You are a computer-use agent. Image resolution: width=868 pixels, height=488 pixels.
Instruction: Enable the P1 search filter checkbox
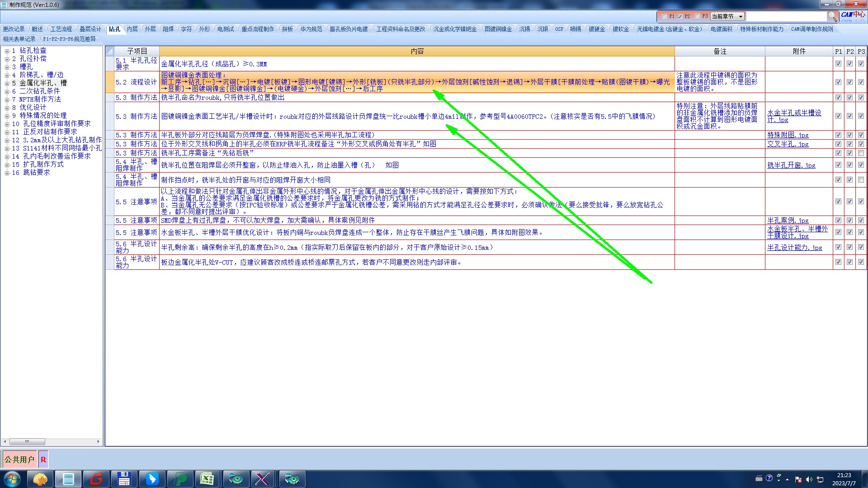[664, 16]
